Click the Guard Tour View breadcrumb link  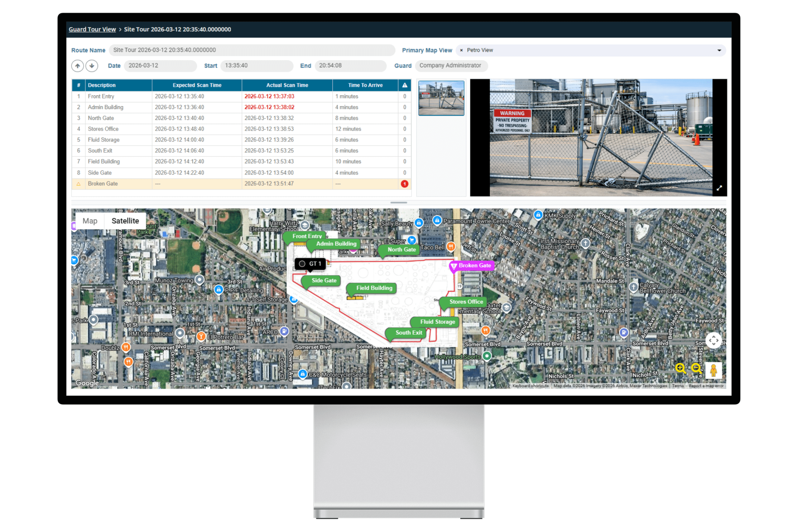point(92,30)
